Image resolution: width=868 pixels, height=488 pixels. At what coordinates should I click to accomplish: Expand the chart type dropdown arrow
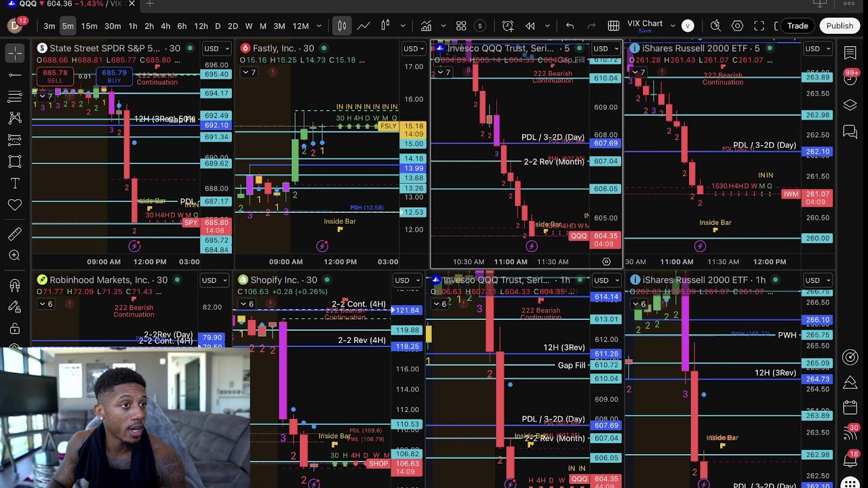click(x=403, y=26)
